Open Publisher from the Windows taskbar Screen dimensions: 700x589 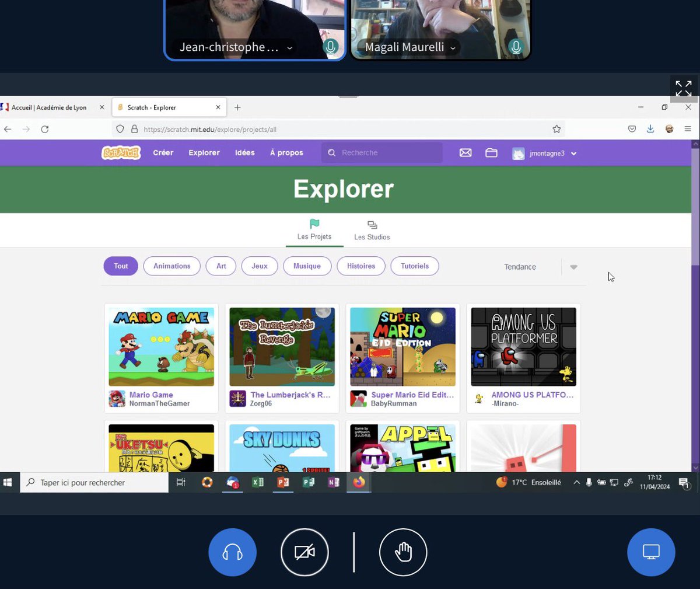(309, 482)
